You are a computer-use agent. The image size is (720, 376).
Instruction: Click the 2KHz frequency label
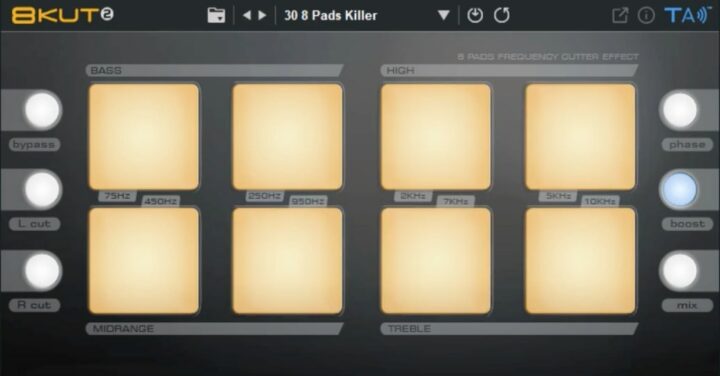point(413,196)
